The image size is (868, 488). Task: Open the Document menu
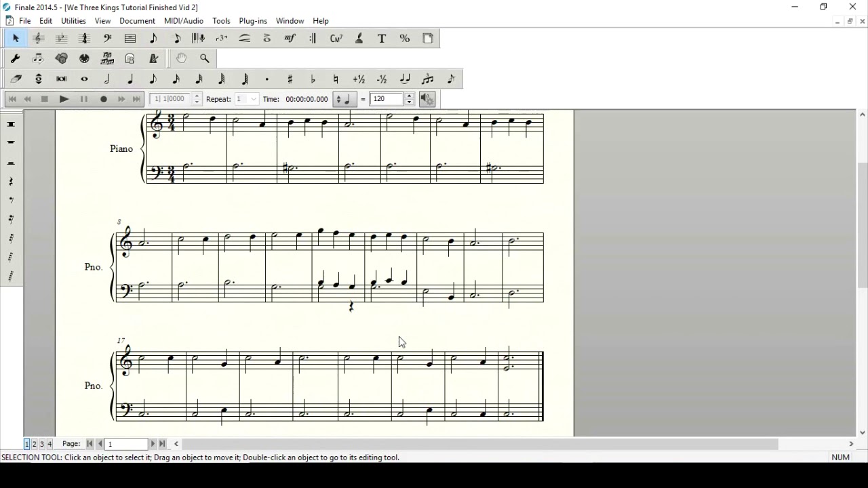[x=137, y=21]
